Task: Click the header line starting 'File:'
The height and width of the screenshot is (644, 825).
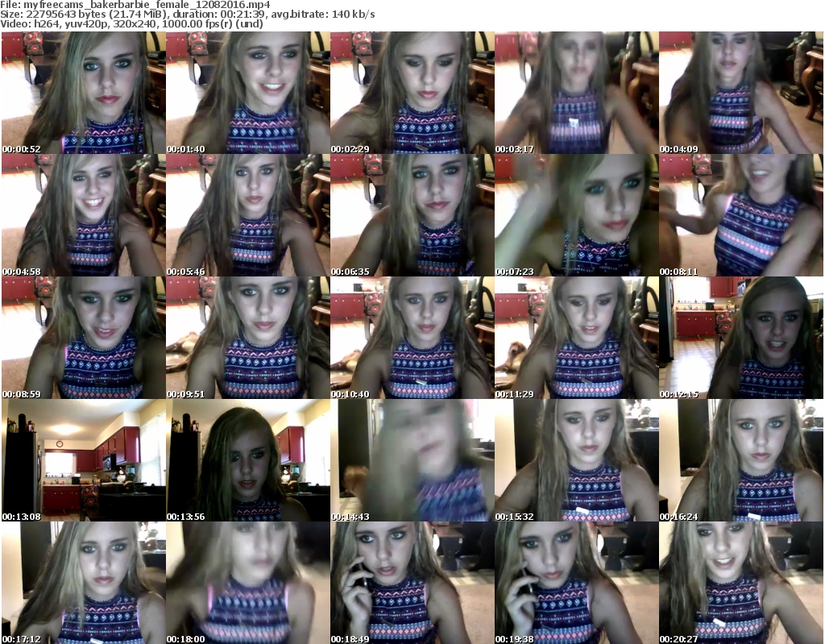Action: coord(135,5)
